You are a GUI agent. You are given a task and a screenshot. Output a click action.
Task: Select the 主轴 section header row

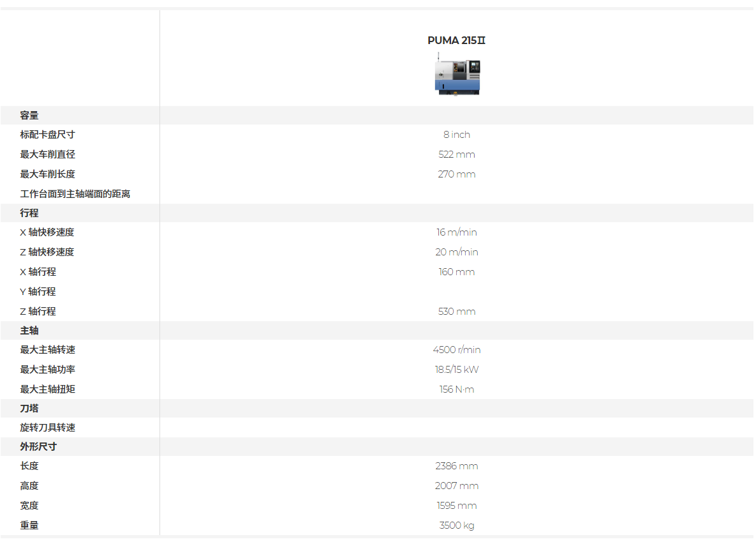pyautogui.click(x=377, y=331)
